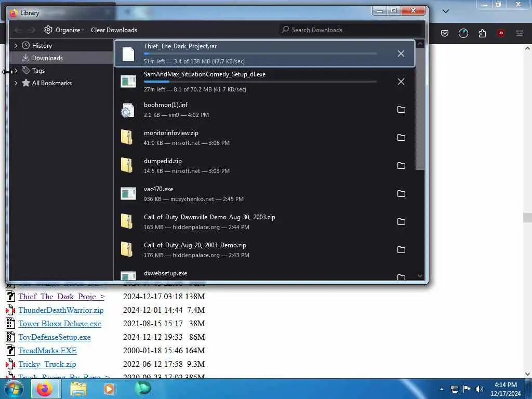This screenshot has width=532, height=399.
Task: Click the Call_of_Duty_Aug_20 demo zip icon
Action: (x=127, y=250)
